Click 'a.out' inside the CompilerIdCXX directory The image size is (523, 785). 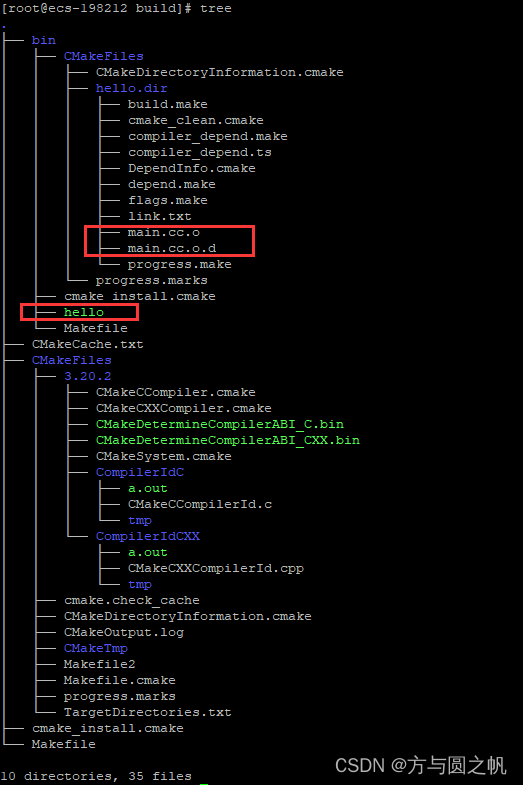(148, 553)
